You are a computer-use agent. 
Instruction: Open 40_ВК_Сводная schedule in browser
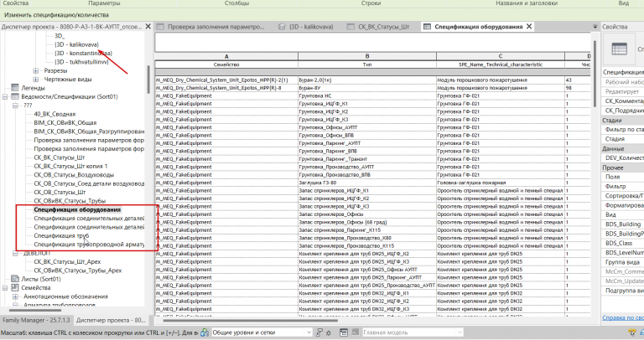pyautogui.click(x=55, y=114)
